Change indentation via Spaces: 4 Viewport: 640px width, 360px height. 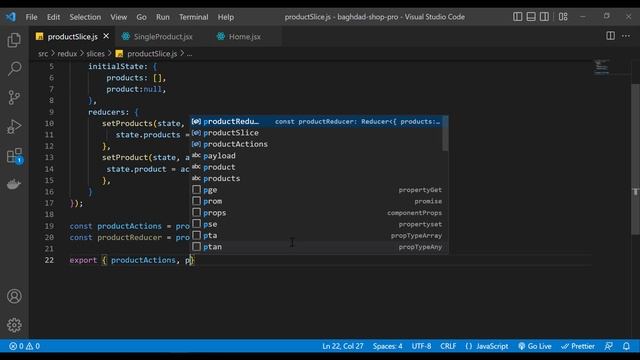pos(387,346)
